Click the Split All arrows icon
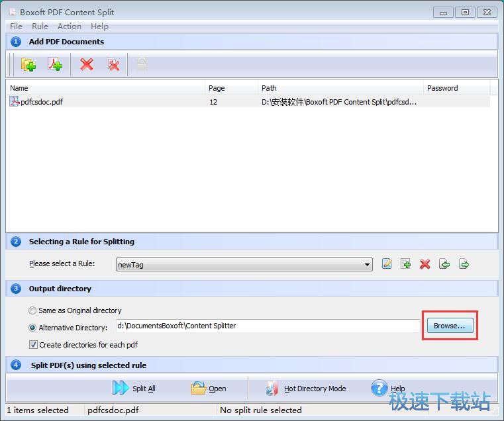The height and width of the screenshot is (421, 504). tap(121, 388)
